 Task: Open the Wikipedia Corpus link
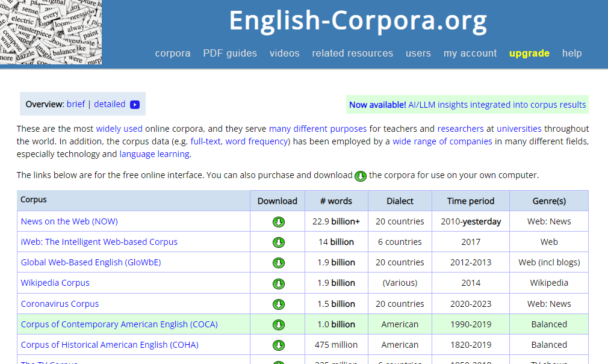[x=55, y=283]
